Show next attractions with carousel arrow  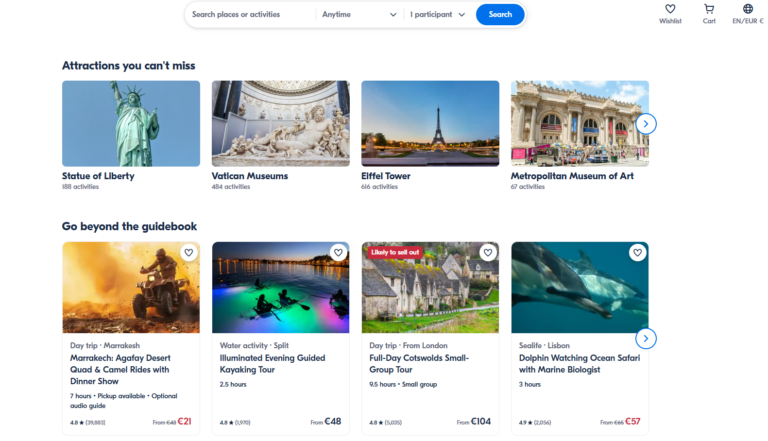point(646,124)
